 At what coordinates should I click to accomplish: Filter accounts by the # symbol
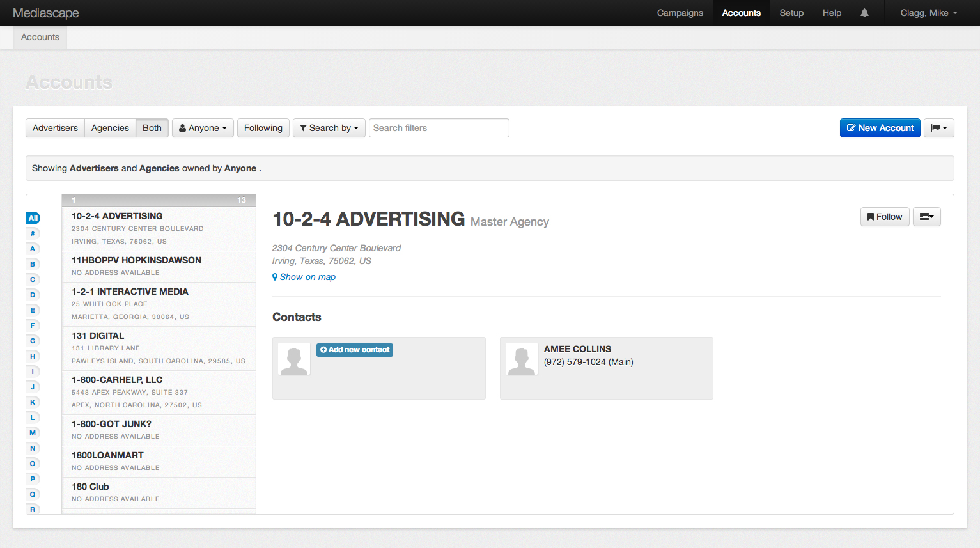point(33,233)
